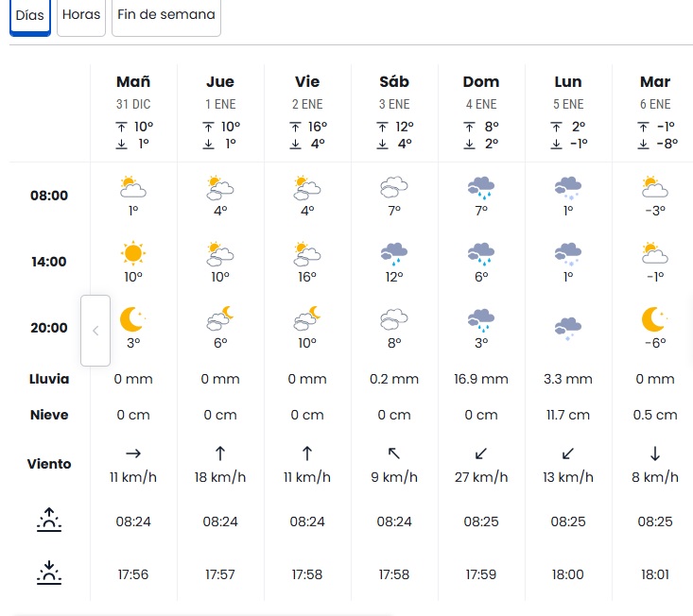Switch to the Días tab
Screen dimensions: 693x616
click(x=29, y=16)
